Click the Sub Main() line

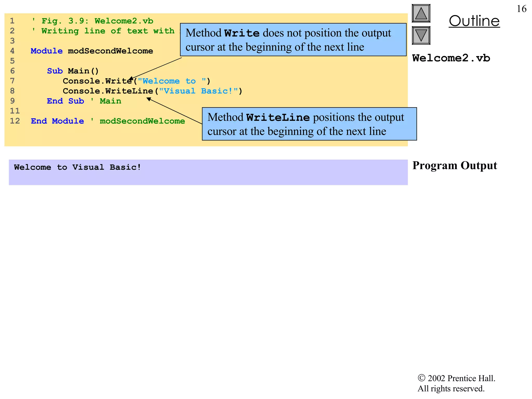click(73, 71)
